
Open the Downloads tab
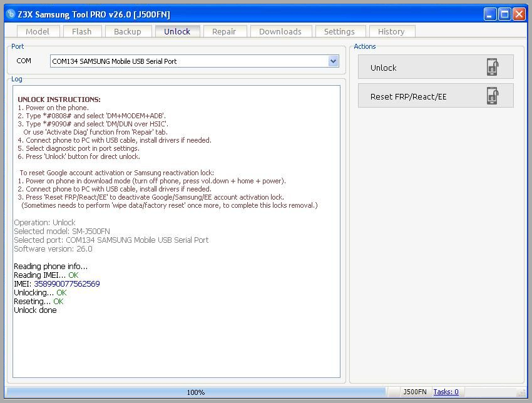click(x=280, y=31)
